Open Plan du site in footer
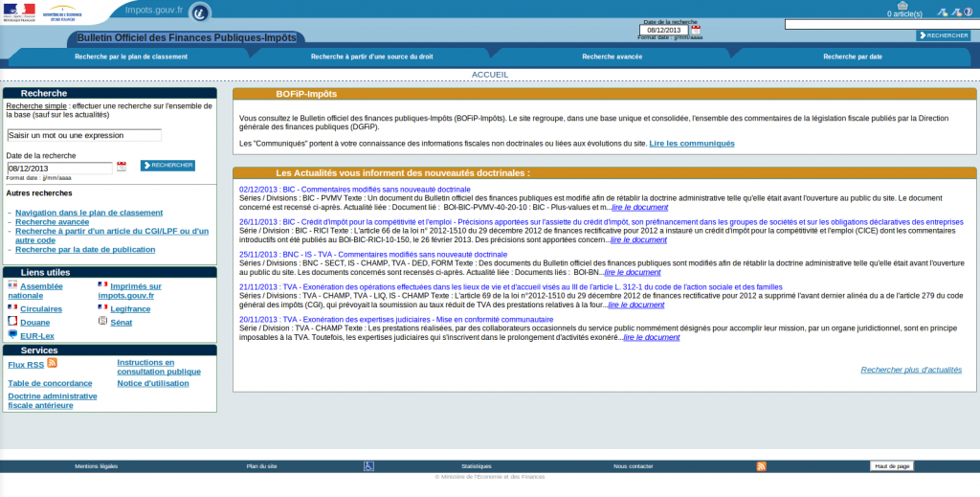Image resolution: width=980 pixels, height=497 pixels. pyautogui.click(x=262, y=466)
